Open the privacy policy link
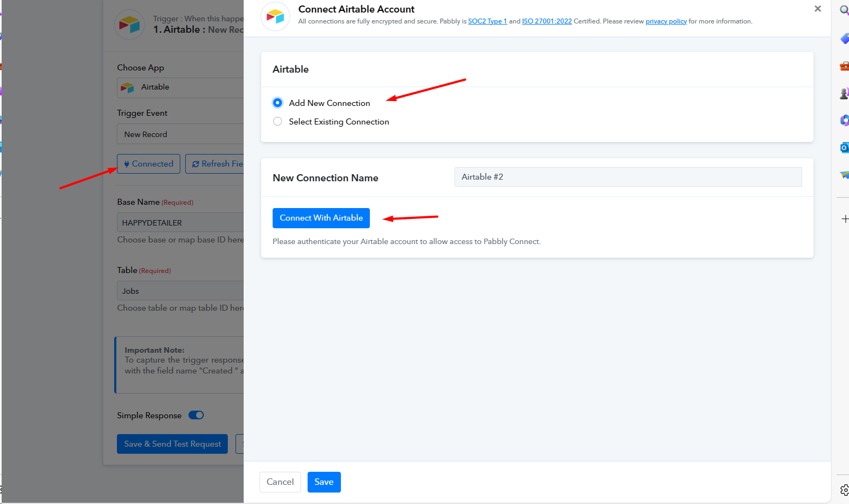 tap(666, 21)
